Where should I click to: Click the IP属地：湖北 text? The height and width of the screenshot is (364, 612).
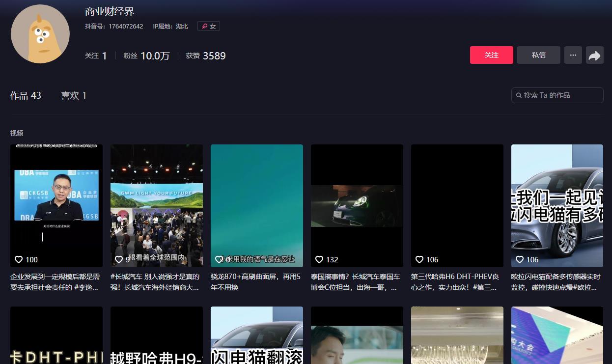(170, 26)
